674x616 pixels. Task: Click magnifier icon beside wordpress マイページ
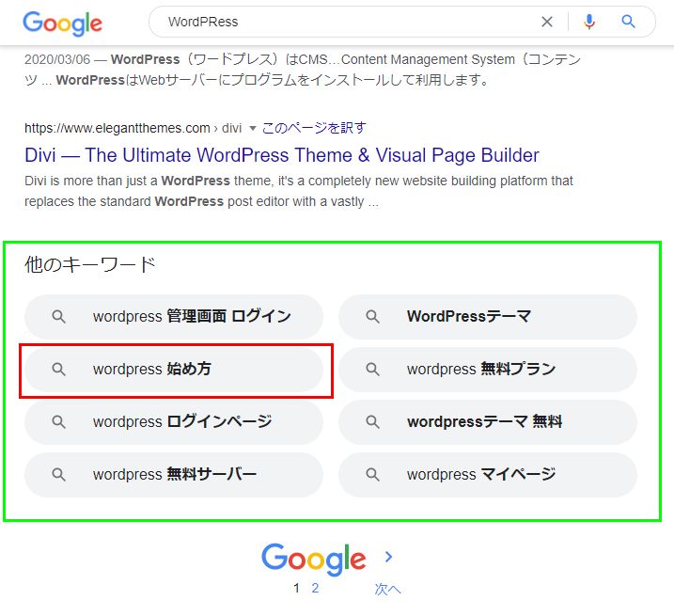(x=372, y=475)
